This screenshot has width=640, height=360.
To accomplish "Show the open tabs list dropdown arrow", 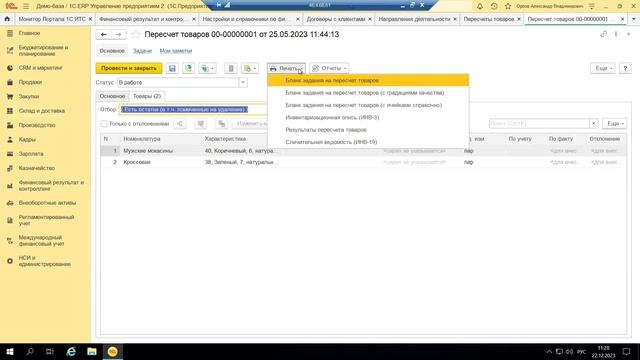I will (x=633, y=19).
